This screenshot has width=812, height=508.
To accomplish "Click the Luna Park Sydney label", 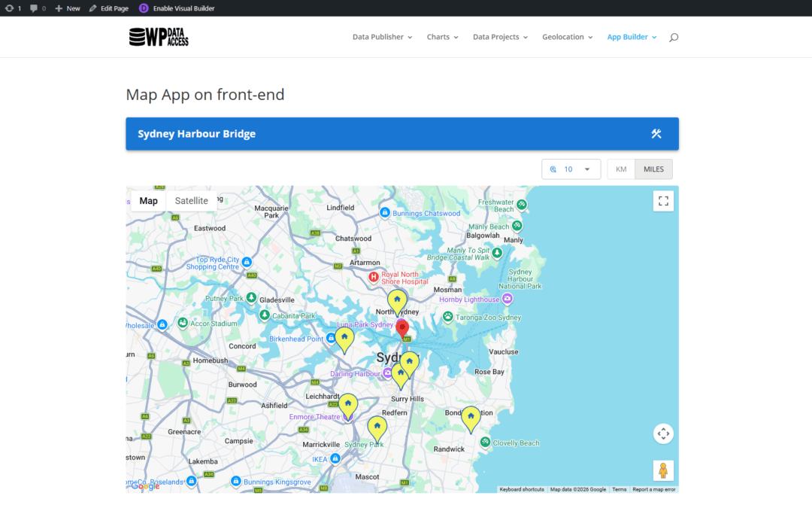I will (365, 324).
